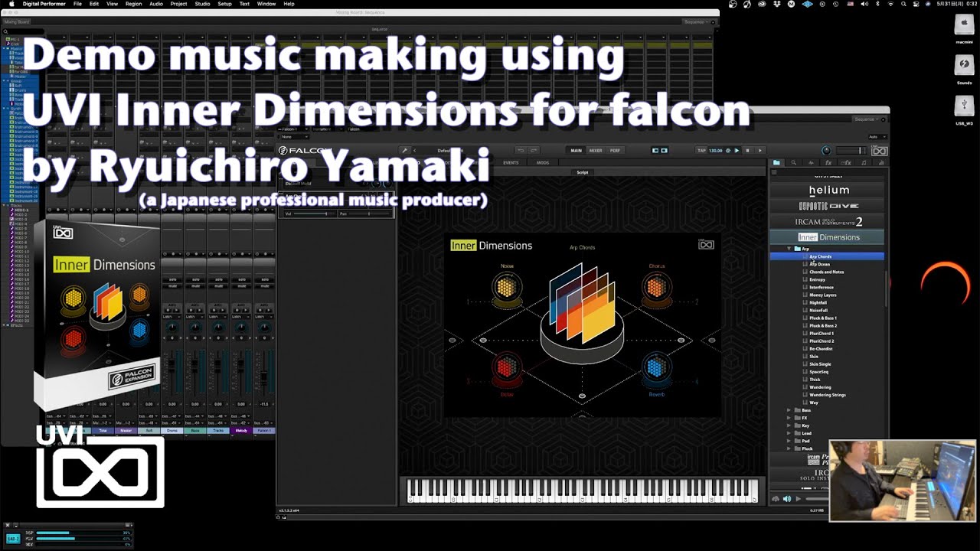The width and height of the screenshot is (980, 551).
Task: Toggle the browser preview speaker icon
Action: coord(786,499)
